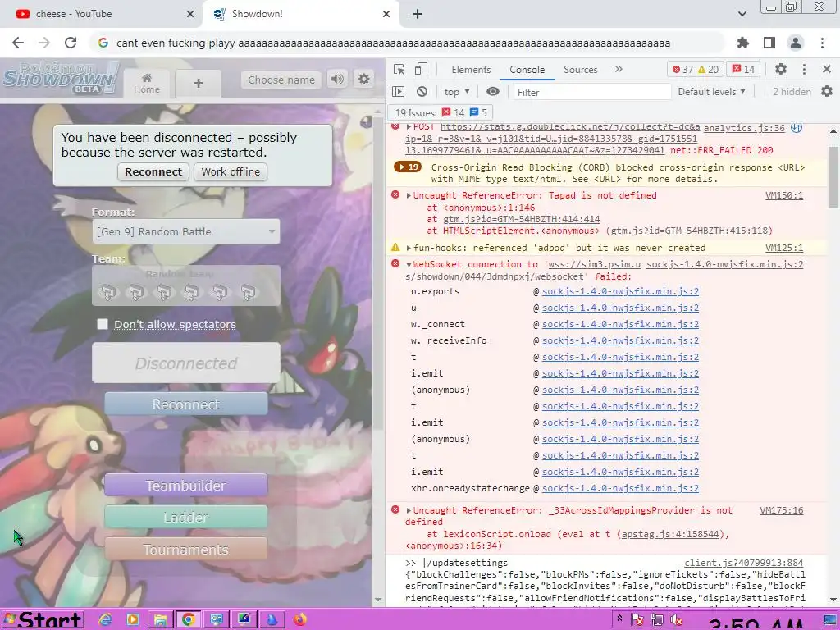Click the Chrome address bar
The height and width of the screenshot is (630, 840).
[x=407, y=43]
